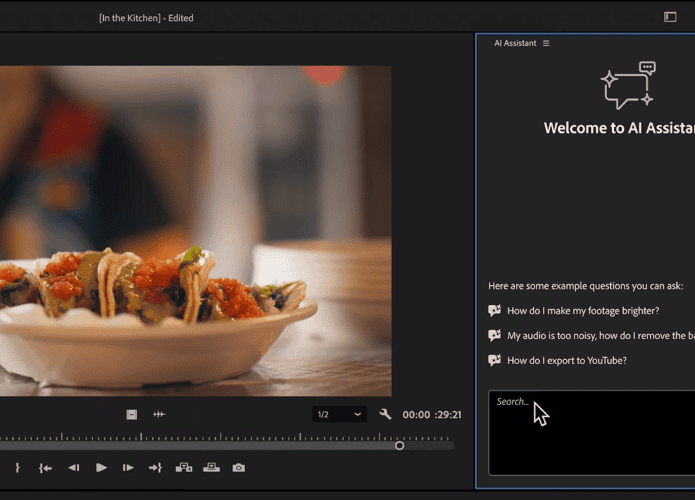Go to out point
695x500 pixels.
155,468
